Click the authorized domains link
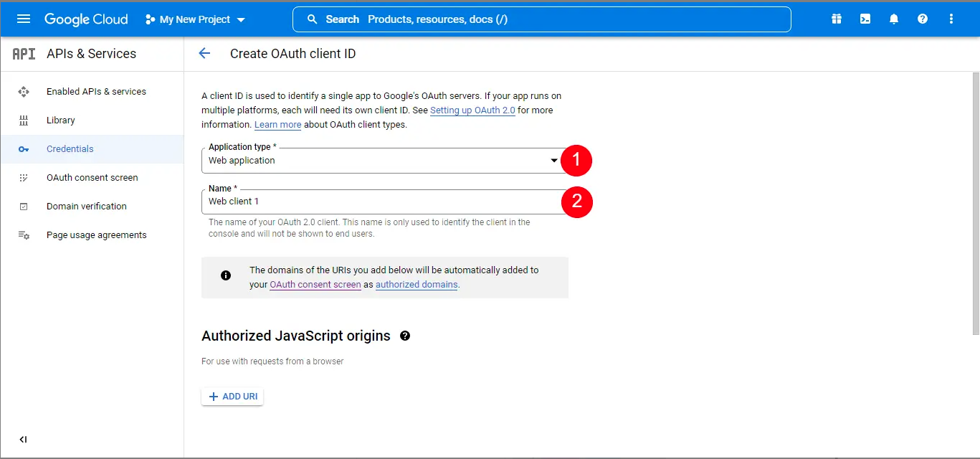This screenshot has width=980, height=459. point(417,284)
